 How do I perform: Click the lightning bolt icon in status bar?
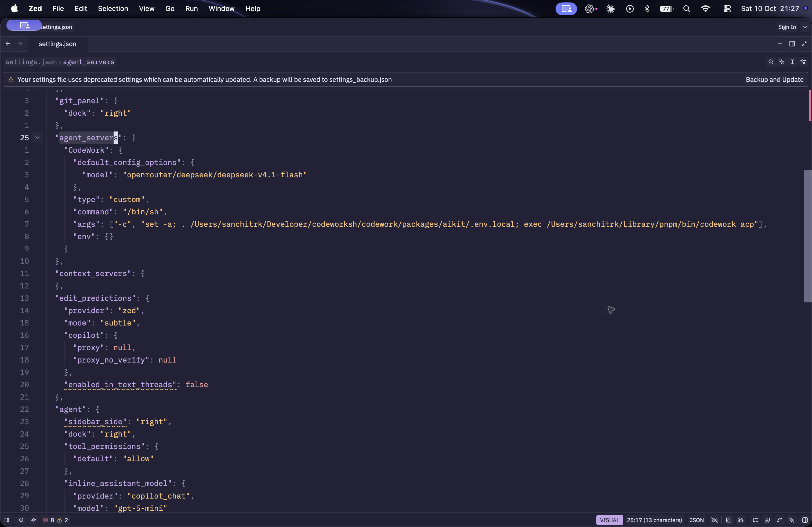pyautogui.click(x=34, y=520)
